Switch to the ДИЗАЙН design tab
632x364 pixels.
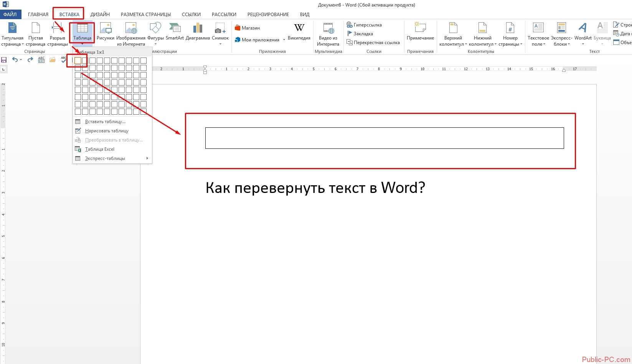pyautogui.click(x=100, y=15)
